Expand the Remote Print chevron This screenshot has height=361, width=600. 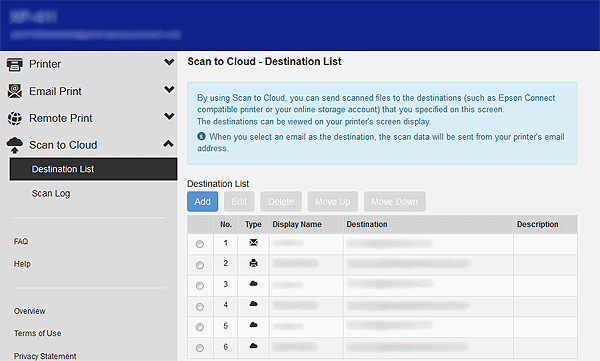[169, 116]
